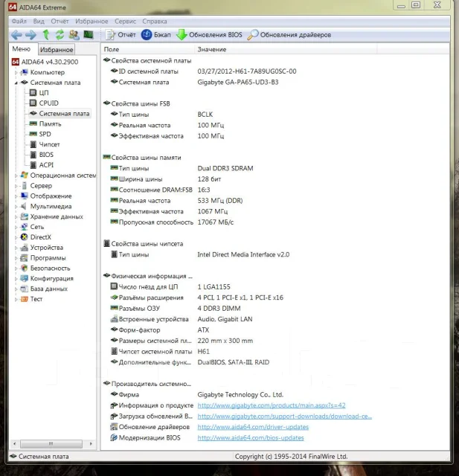Image resolution: width=459 pixels, height=476 pixels.
Task: Switch to the Избранное sidebar tab
Action: (57, 50)
